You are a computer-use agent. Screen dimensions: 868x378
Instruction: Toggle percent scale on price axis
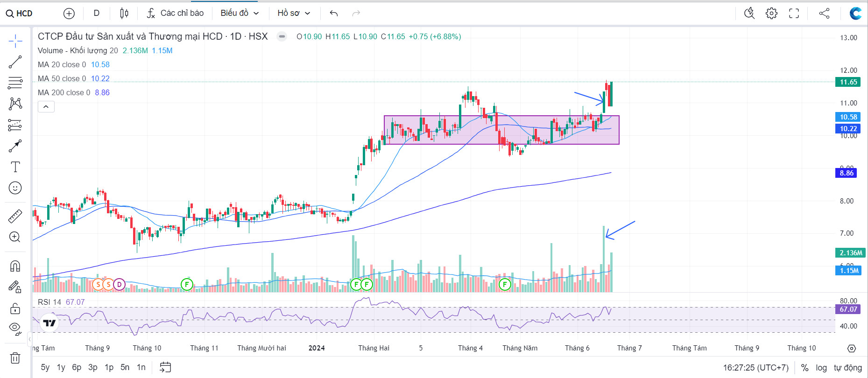(804, 368)
